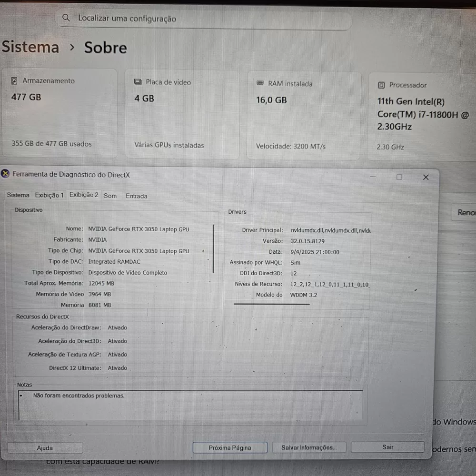Click Salvar Informações button
The image size is (476, 476).
pos(308,447)
